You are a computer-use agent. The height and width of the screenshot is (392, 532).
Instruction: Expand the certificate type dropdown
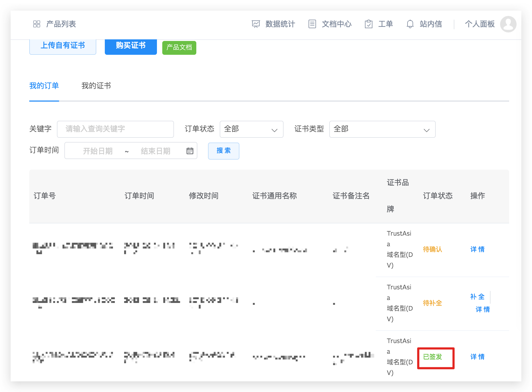tap(382, 129)
